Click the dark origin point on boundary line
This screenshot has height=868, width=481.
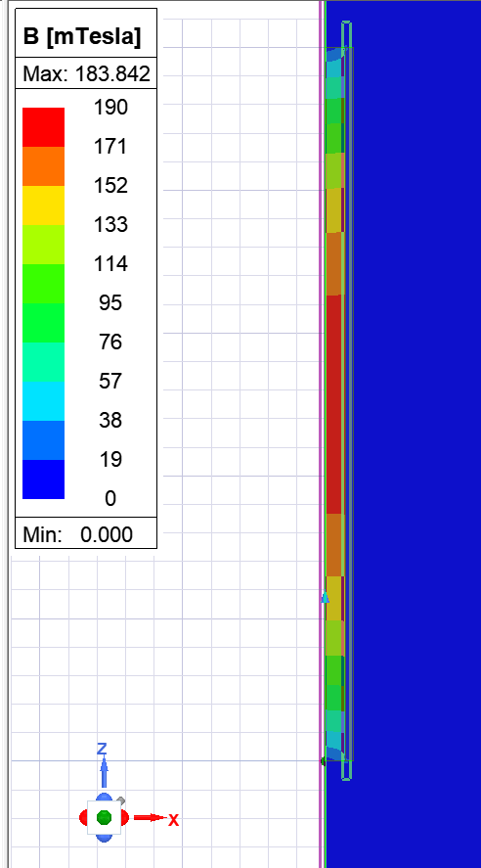click(324, 761)
